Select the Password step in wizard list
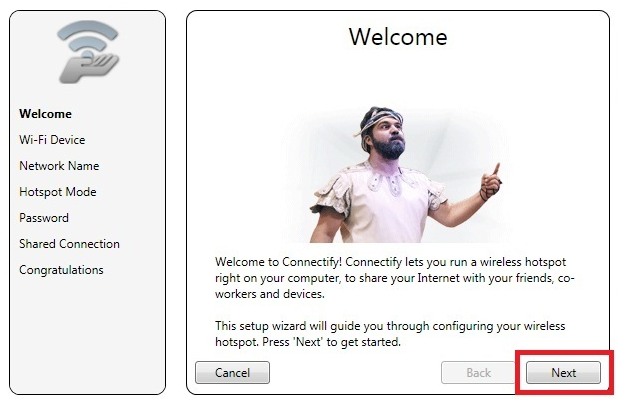This screenshot has height=401, width=620. pyautogui.click(x=44, y=218)
